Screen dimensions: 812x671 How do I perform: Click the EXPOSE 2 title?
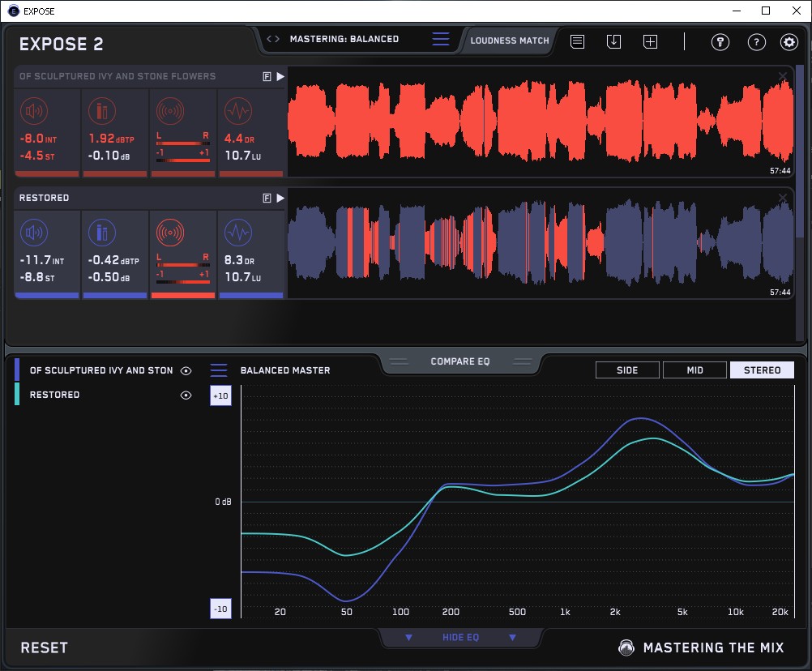[x=61, y=44]
